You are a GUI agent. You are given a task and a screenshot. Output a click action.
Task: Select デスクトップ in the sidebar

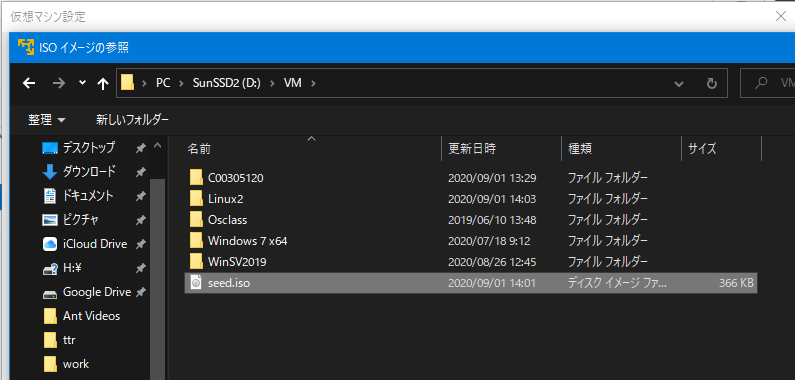(89, 148)
